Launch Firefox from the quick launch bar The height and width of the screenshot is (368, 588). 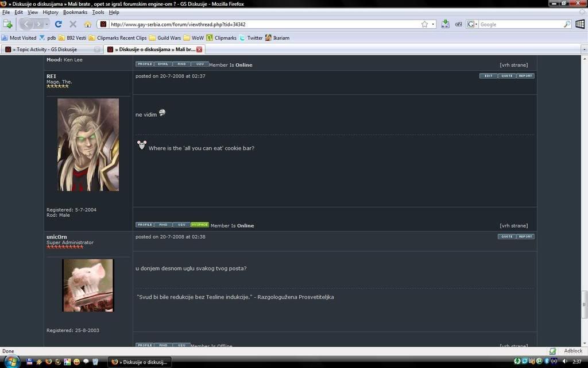pyautogui.click(x=48, y=362)
